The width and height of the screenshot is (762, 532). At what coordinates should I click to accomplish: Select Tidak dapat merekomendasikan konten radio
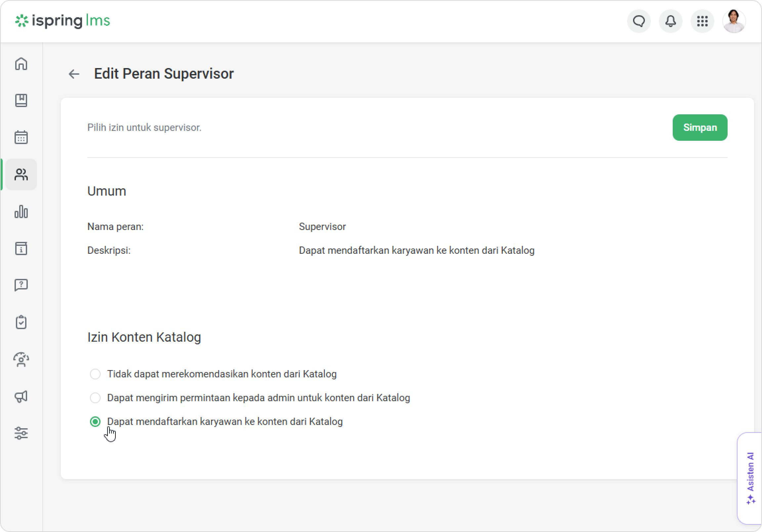click(x=95, y=374)
